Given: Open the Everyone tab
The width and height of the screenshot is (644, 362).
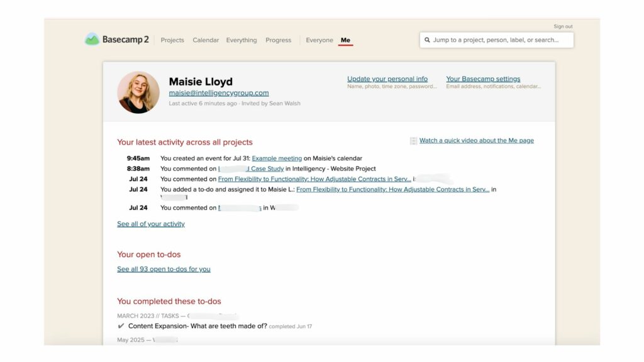Looking at the screenshot, I should [319, 40].
